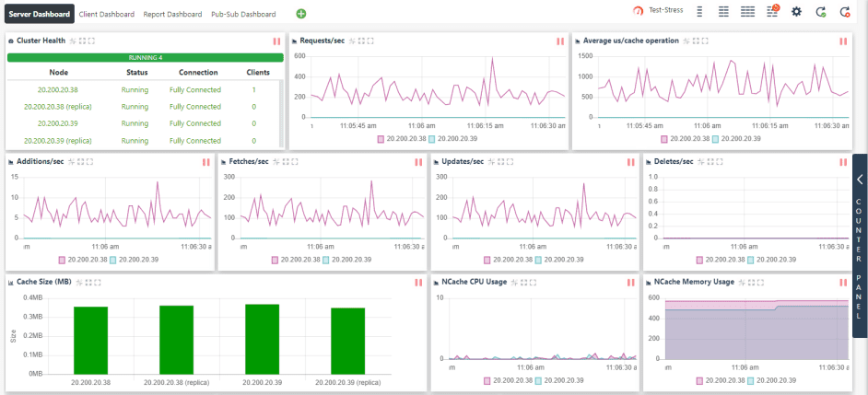The height and width of the screenshot is (395, 868).
Task: Open the Report Dashboard tab
Action: (x=172, y=15)
